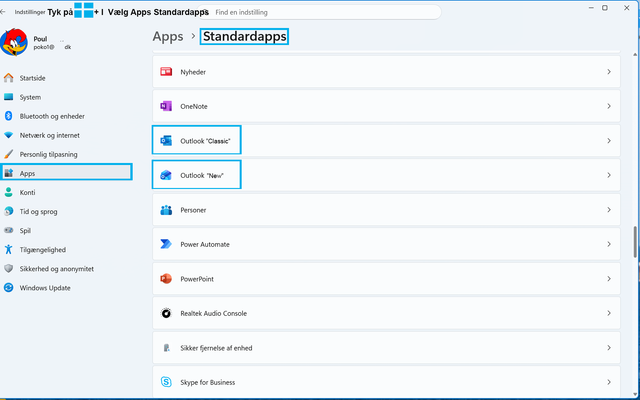Click the Sikker fjernelse af enhed text
Image resolution: width=640 pixels, height=400 pixels.
(x=216, y=348)
